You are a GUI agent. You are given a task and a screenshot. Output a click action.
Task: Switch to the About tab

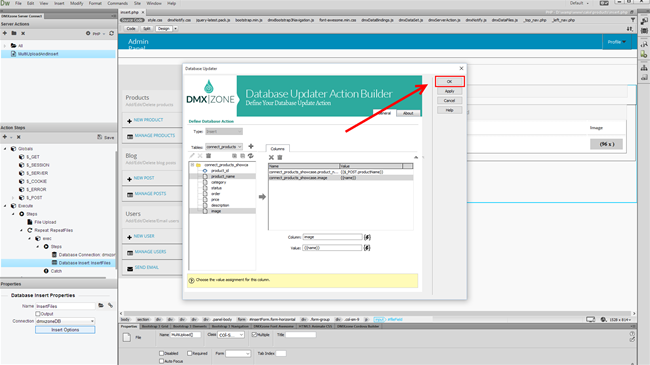point(408,113)
